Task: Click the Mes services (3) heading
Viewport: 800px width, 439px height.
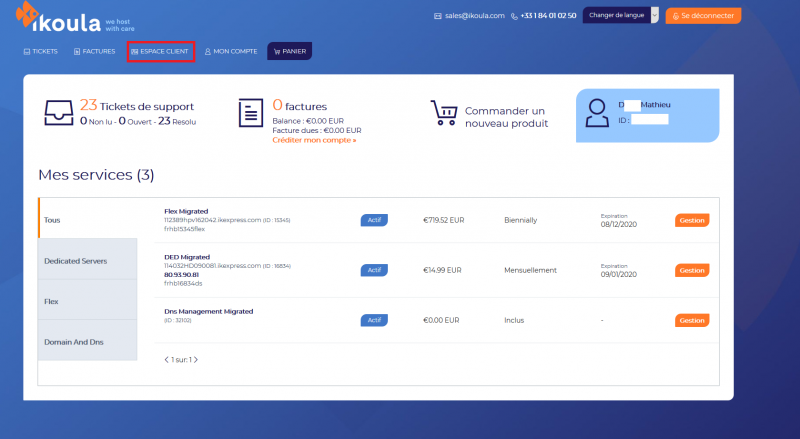Action: point(96,175)
